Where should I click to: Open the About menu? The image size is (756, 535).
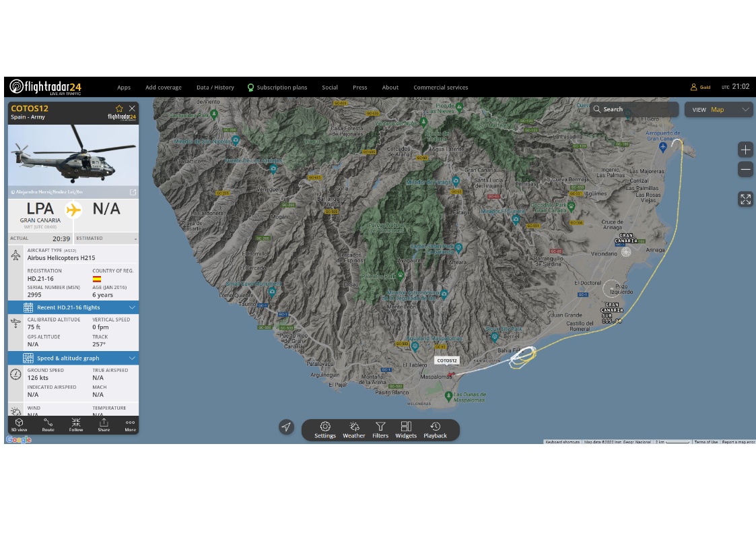point(390,88)
